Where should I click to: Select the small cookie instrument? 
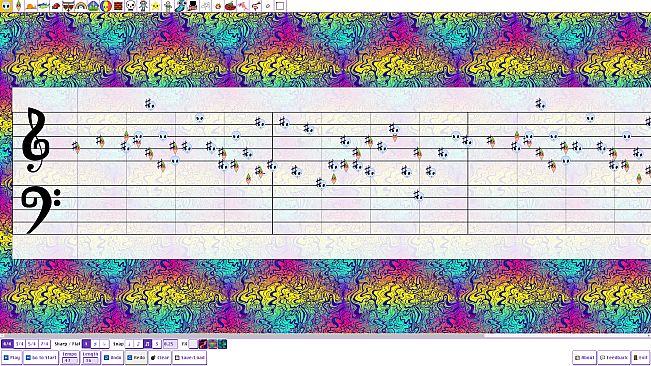[x=218, y=6]
